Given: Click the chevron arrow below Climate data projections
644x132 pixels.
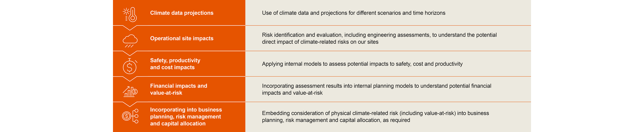Looking at the screenshot, I should click(130, 28).
